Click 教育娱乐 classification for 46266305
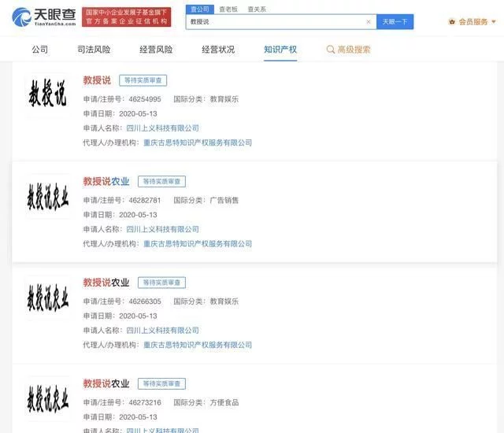 (x=224, y=302)
